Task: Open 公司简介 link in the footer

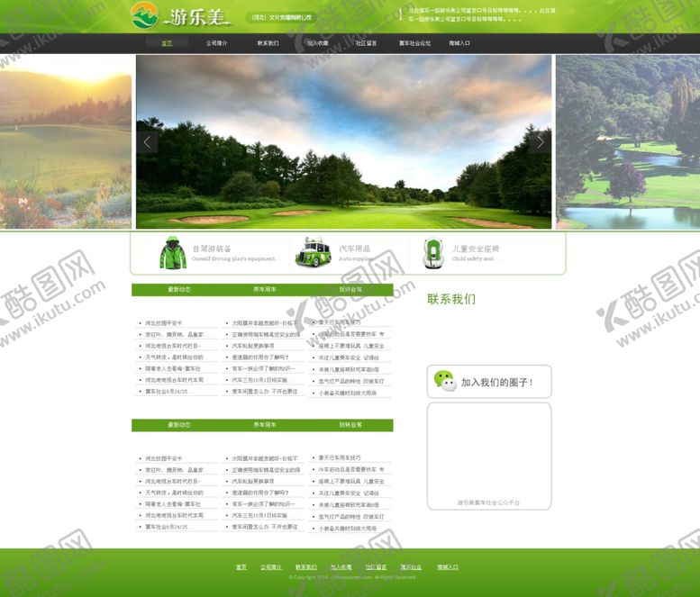Action: [271, 567]
